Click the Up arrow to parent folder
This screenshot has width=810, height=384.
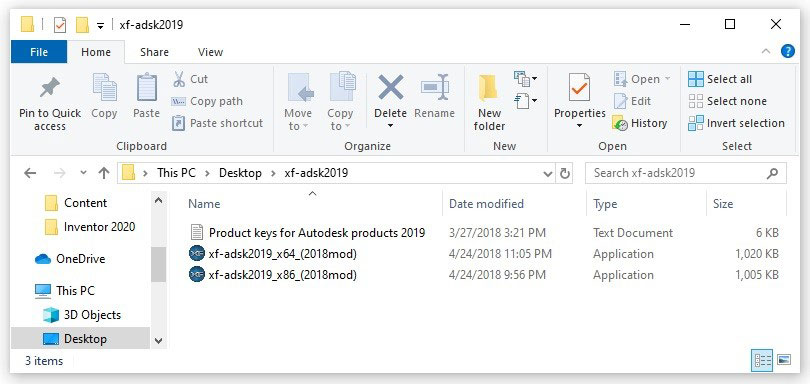point(104,173)
